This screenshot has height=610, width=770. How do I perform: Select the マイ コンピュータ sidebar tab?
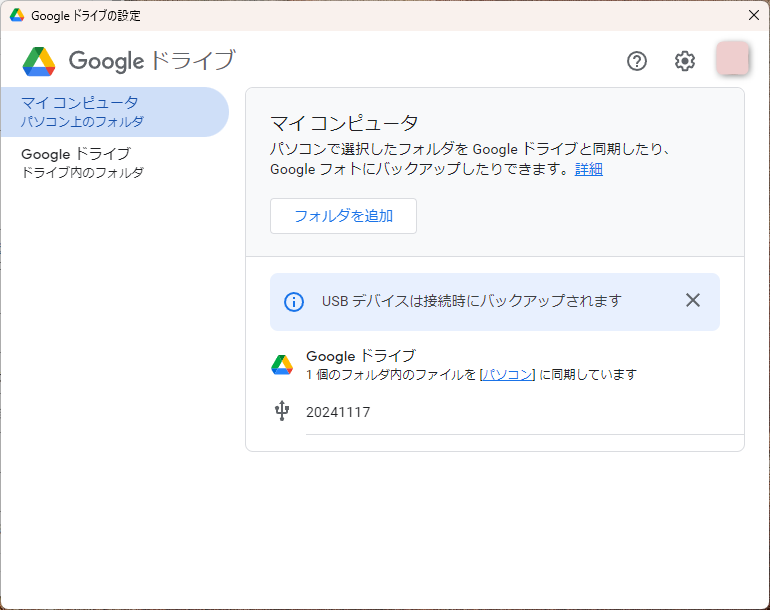[115, 112]
